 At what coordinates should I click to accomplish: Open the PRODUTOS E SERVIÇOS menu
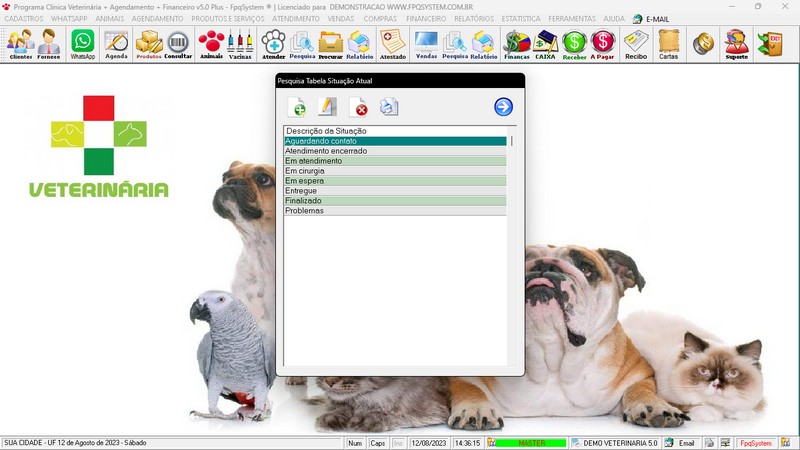228,18
